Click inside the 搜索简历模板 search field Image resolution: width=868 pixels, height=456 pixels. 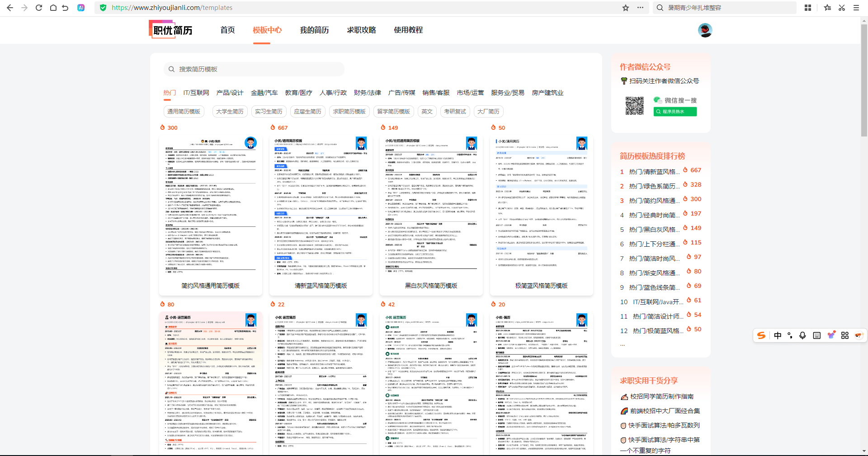pyautogui.click(x=253, y=69)
